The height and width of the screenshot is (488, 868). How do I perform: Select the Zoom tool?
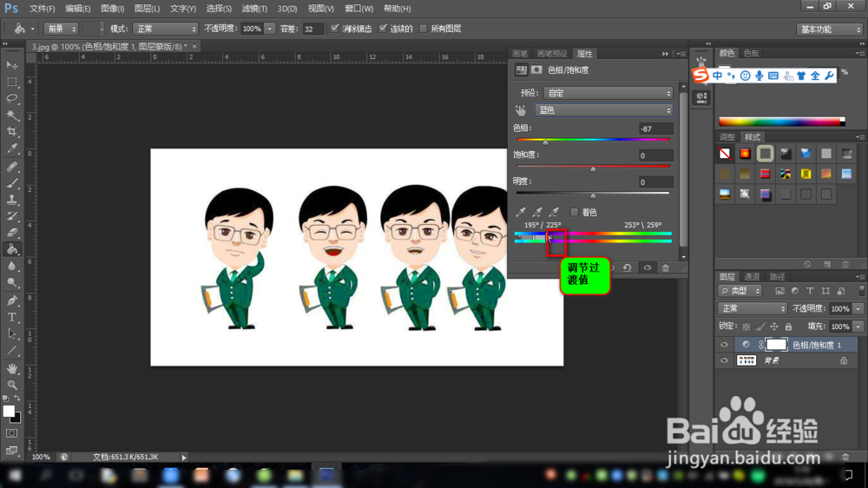click(11, 385)
